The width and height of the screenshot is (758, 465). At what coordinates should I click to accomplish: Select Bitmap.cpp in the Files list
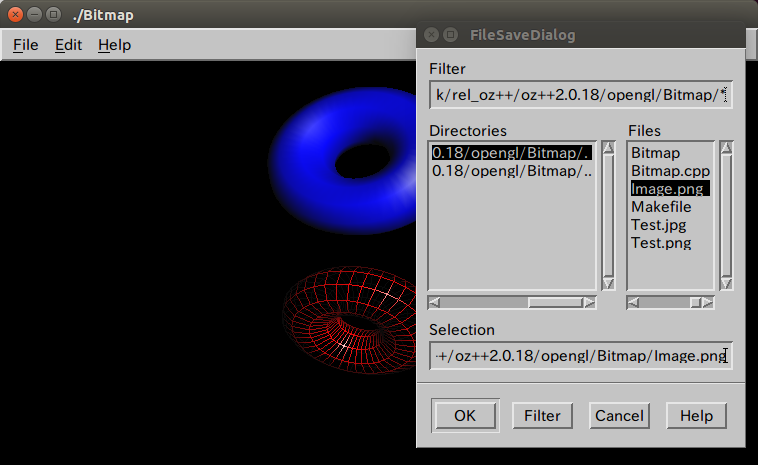[670, 171]
